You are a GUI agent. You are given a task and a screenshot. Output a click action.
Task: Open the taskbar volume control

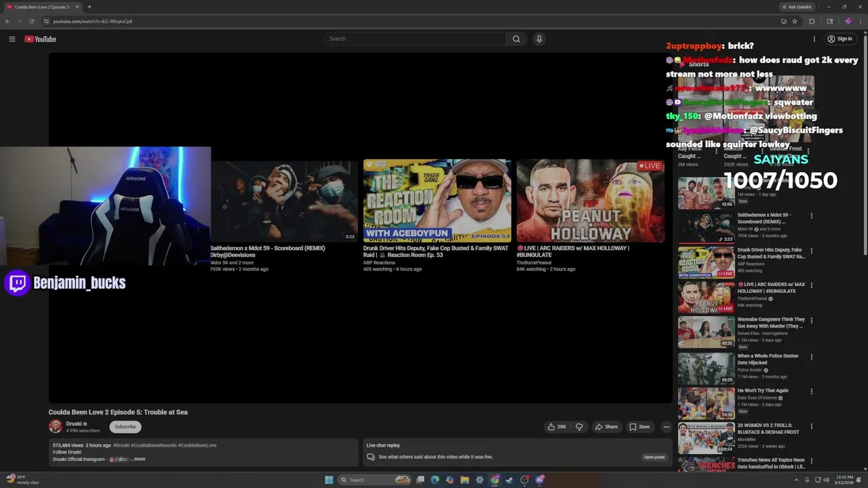click(x=826, y=480)
